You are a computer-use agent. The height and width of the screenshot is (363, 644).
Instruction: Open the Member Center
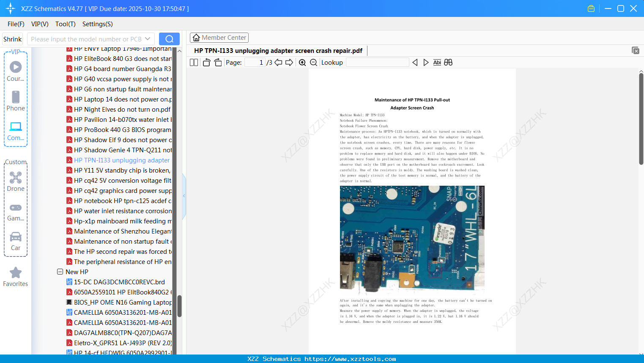tap(219, 38)
